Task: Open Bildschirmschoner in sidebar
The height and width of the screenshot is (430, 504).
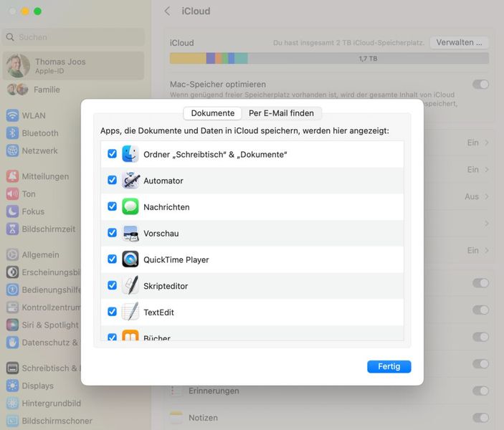Action: tap(48, 421)
